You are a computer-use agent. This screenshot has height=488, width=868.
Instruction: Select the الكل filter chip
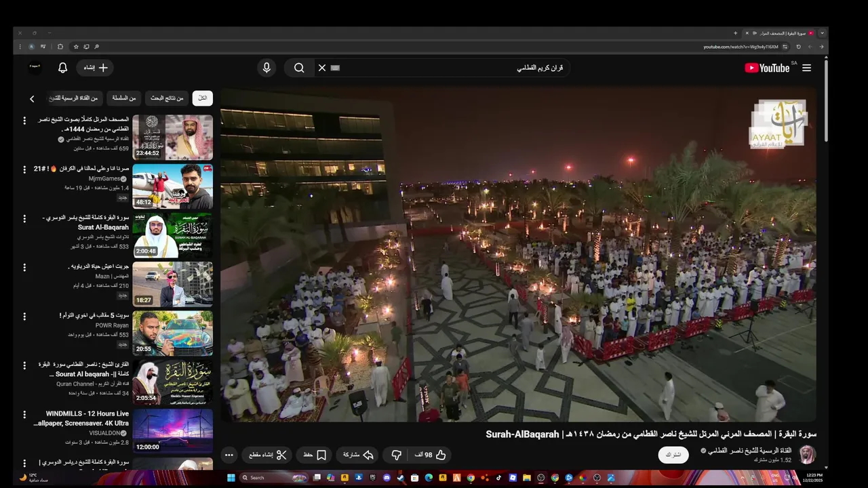click(x=202, y=98)
